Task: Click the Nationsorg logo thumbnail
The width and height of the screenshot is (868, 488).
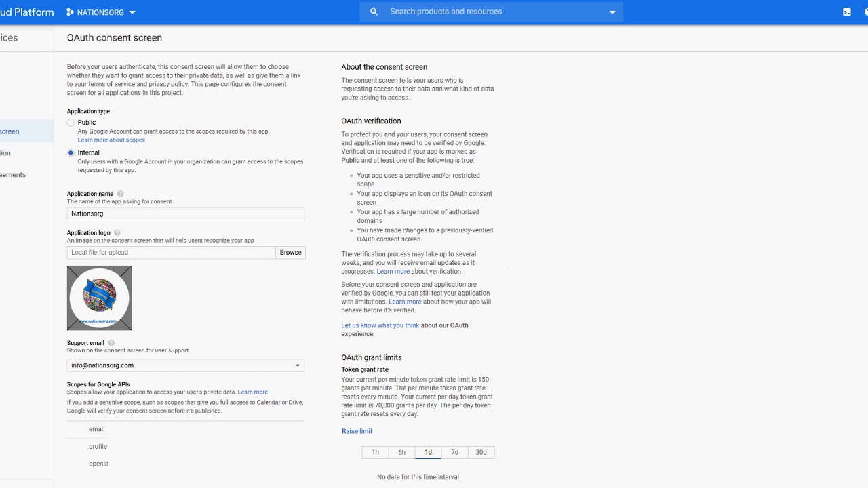Action: pyautogui.click(x=99, y=298)
